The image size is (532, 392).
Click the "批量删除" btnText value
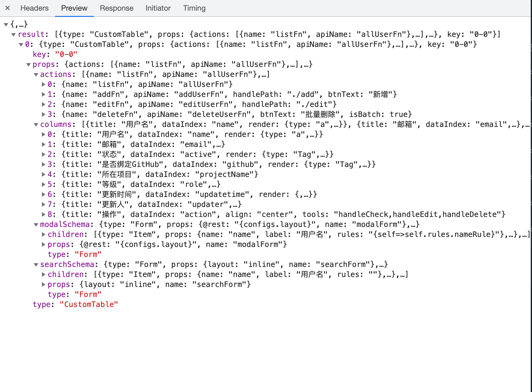pyautogui.click(x=320, y=114)
